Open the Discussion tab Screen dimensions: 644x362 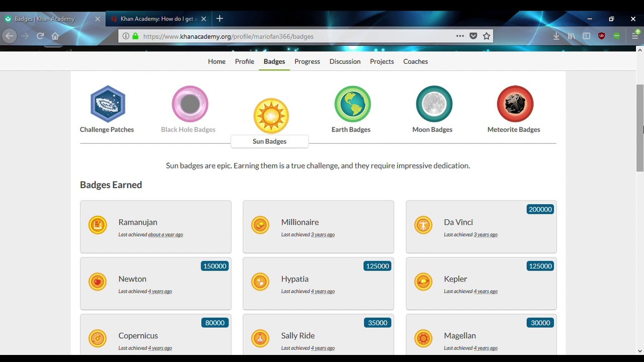[345, 61]
